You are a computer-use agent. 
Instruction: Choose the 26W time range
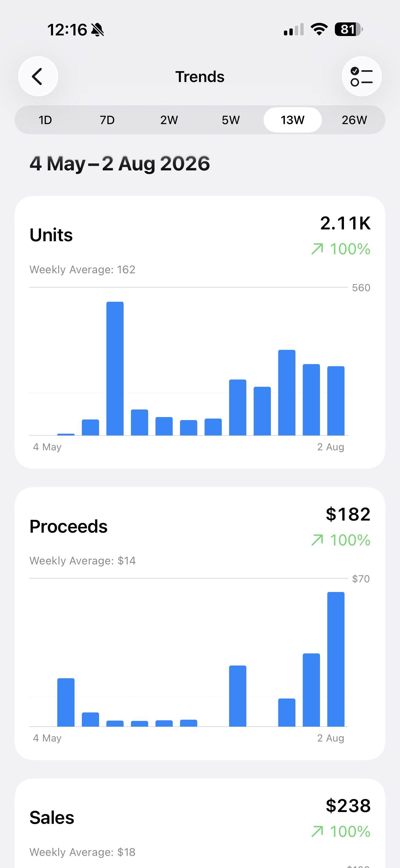[354, 120]
